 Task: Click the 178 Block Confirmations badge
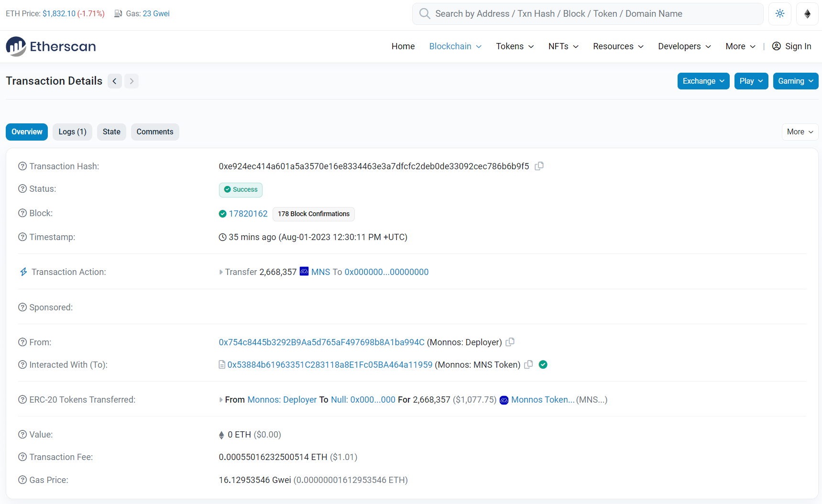[314, 214]
